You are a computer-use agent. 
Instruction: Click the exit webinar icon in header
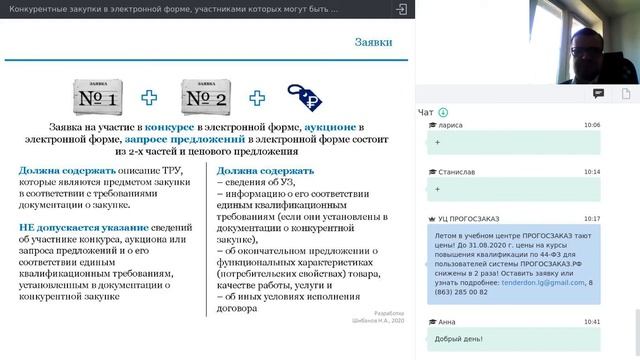point(401,9)
